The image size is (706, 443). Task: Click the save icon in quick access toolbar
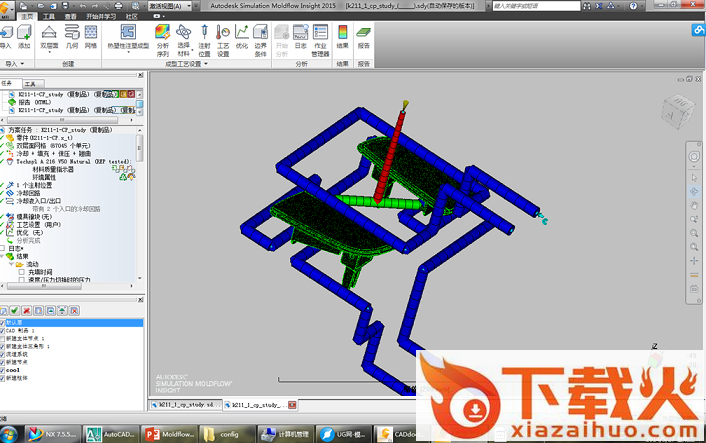(65, 6)
